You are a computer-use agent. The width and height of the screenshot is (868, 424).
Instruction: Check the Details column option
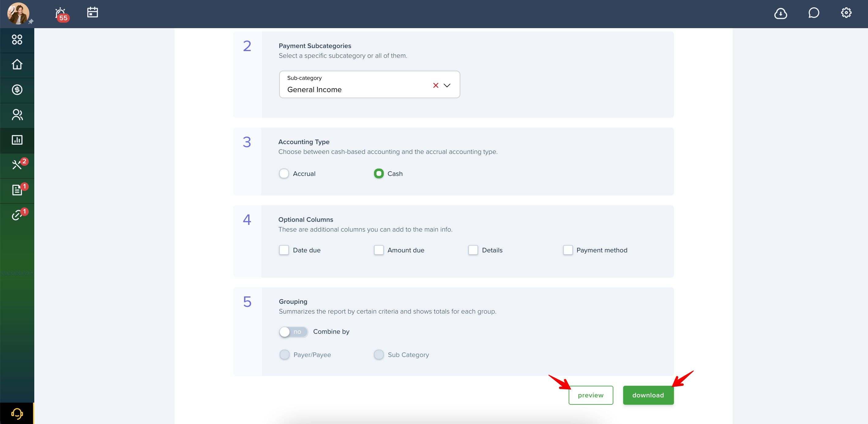click(x=473, y=250)
